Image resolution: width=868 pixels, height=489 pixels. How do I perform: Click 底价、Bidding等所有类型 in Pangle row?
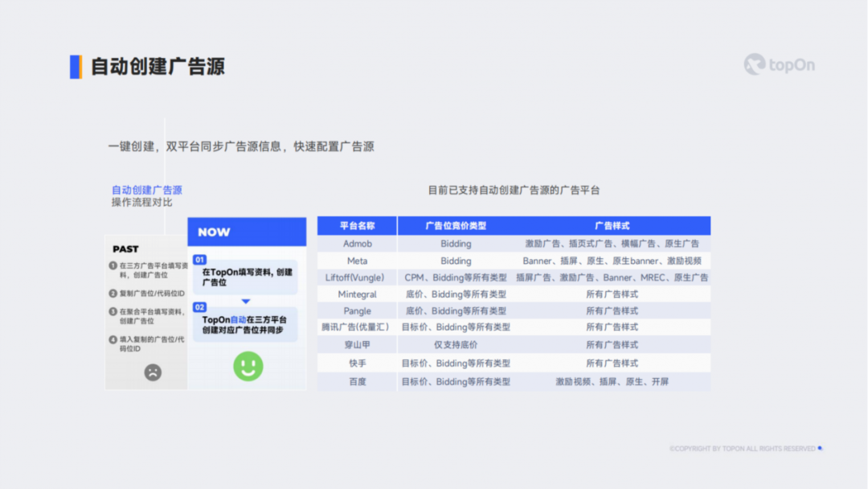point(456,310)
